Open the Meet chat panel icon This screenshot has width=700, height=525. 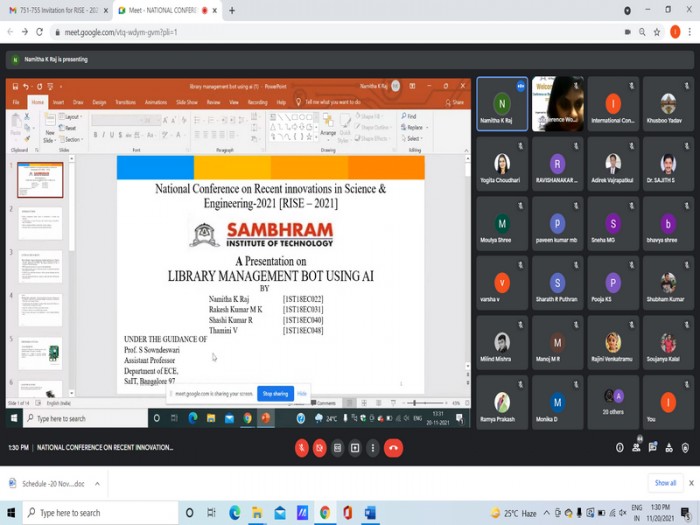[655, 448]
